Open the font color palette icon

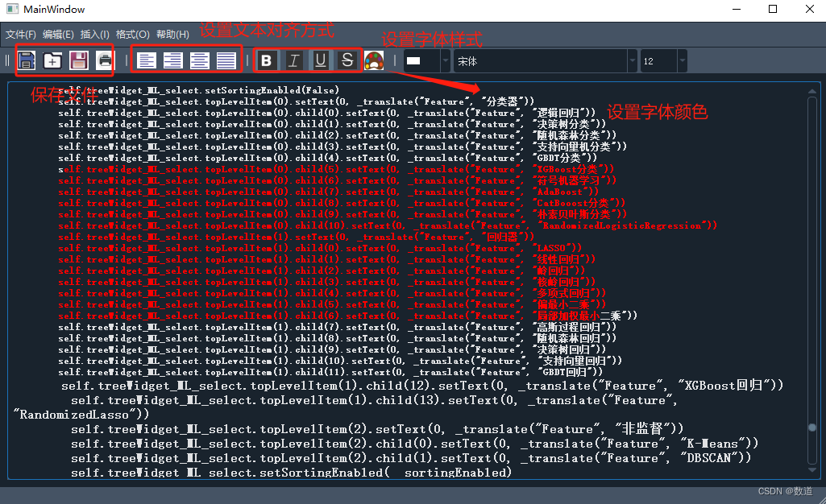[374, 60]
